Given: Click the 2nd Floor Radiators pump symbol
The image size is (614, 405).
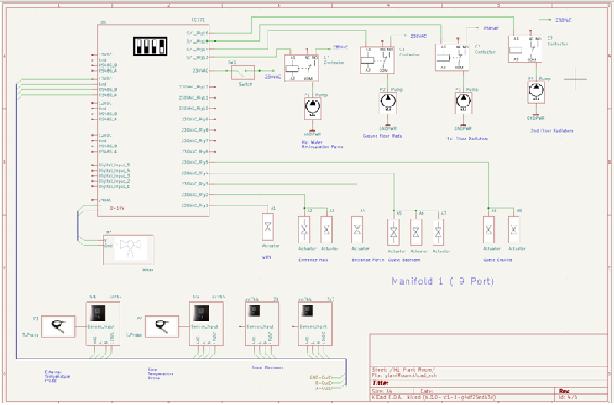Looking at the screenshot, I should click(536, 92).
